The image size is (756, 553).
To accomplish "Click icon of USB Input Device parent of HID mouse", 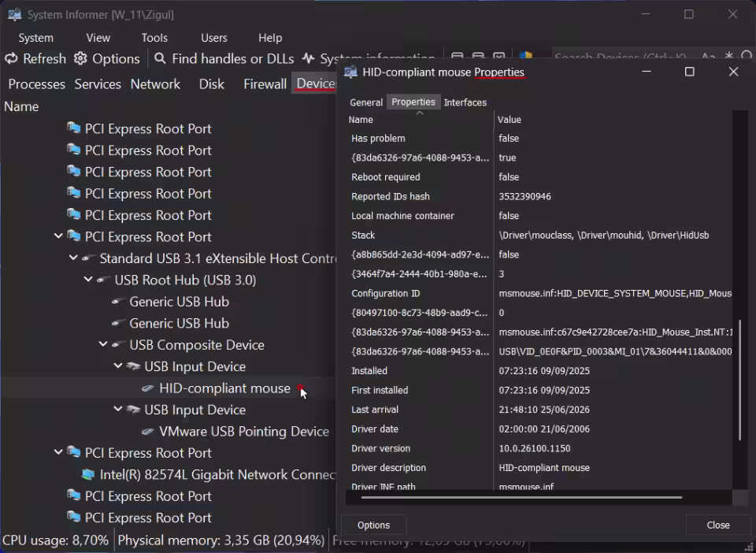I will point(133,366).
